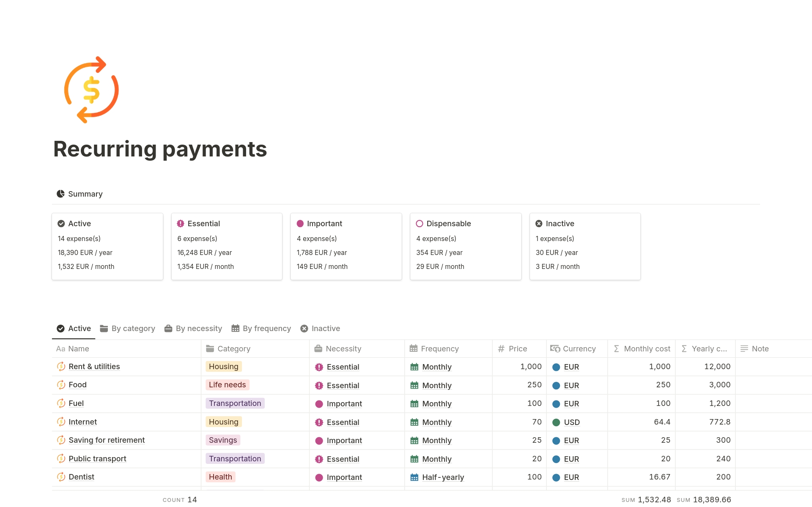Open the Necessity column header menu

(343, 349)
